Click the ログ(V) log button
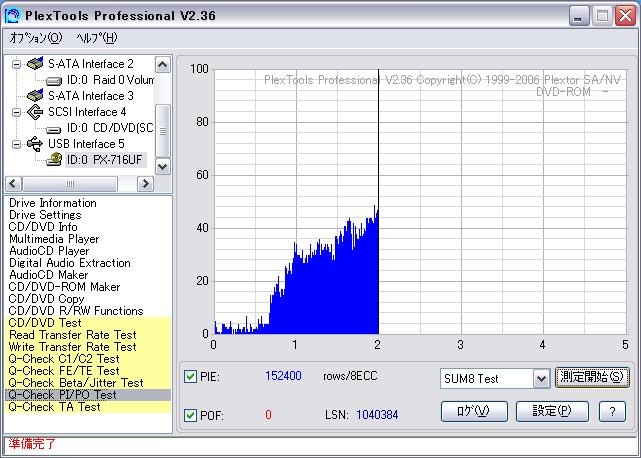 pyautogui.click(x=466, y=411)
